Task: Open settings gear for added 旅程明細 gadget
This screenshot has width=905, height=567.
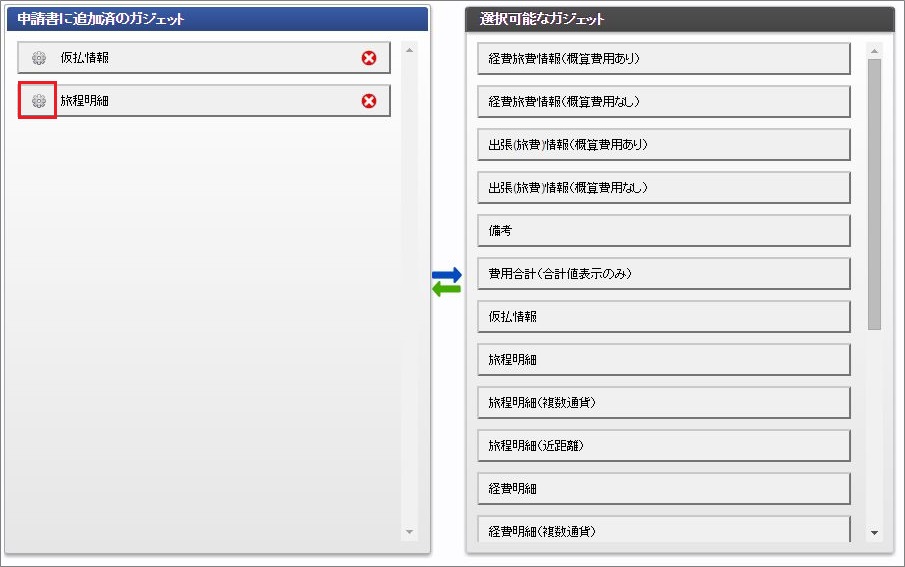Action: [39, 101]
